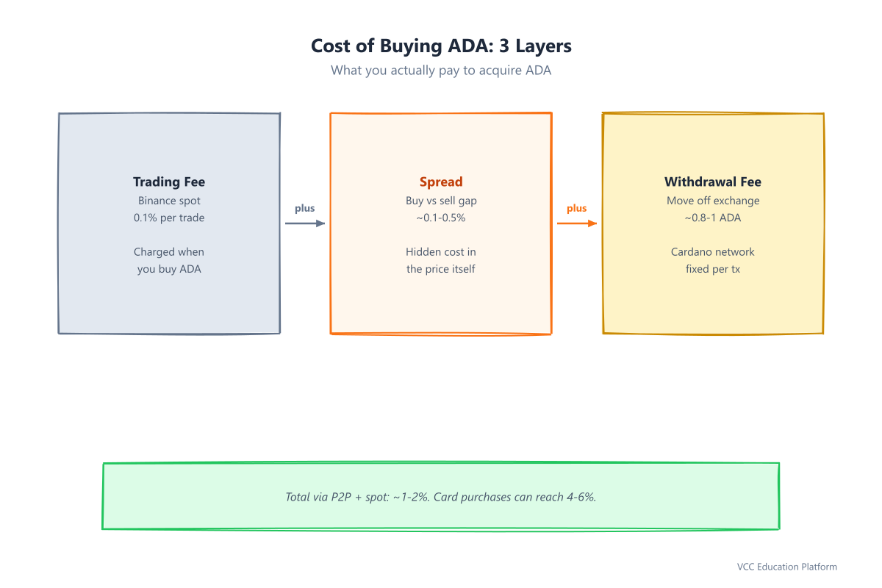Select the 'Move off exchange' line
Image resolution: width=882 pixels, height=588 pixels.
click(x=713, y=201)
